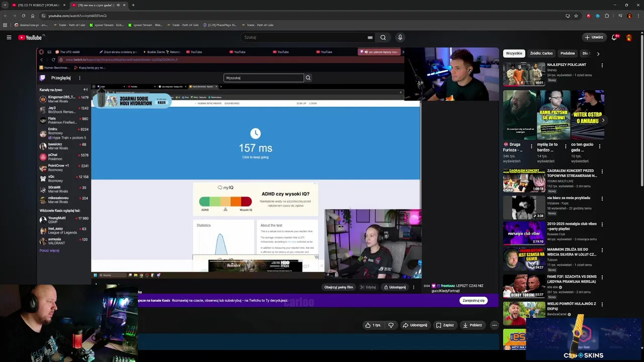The height and width of the screenshot is (362, 644).
Task: Open AnimeZone.pl bookmark
Action: coord(31,25)
